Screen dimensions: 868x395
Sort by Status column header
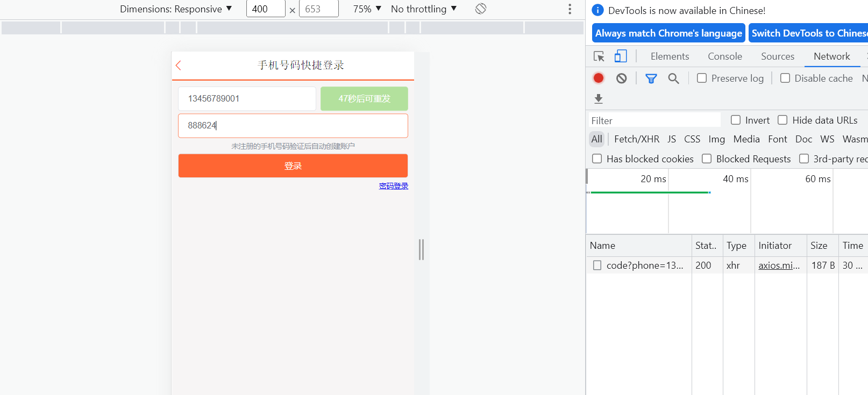(x=707, y=246)
